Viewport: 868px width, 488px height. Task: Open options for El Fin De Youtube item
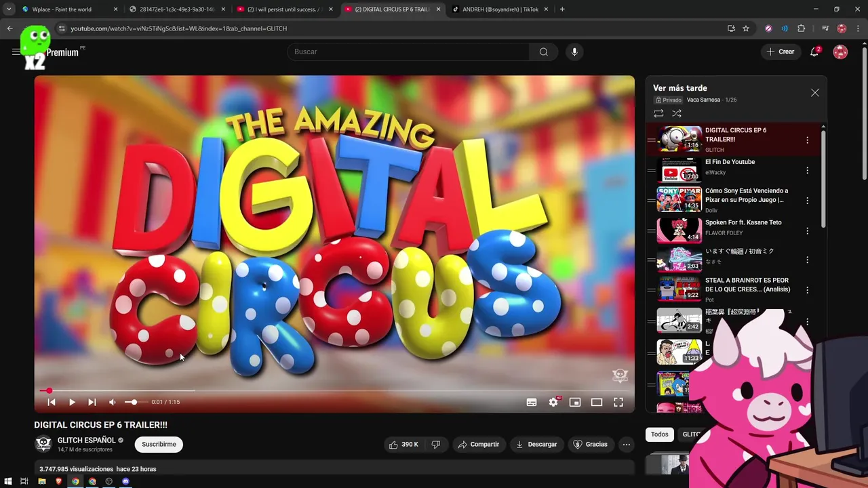click(807, 171)
